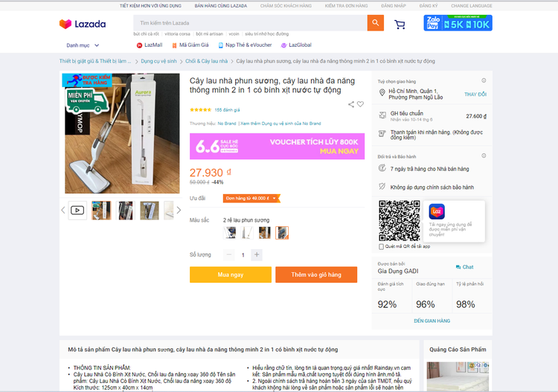
Task: Increase quantity with the plus button
Action: (x=257, y=254)
